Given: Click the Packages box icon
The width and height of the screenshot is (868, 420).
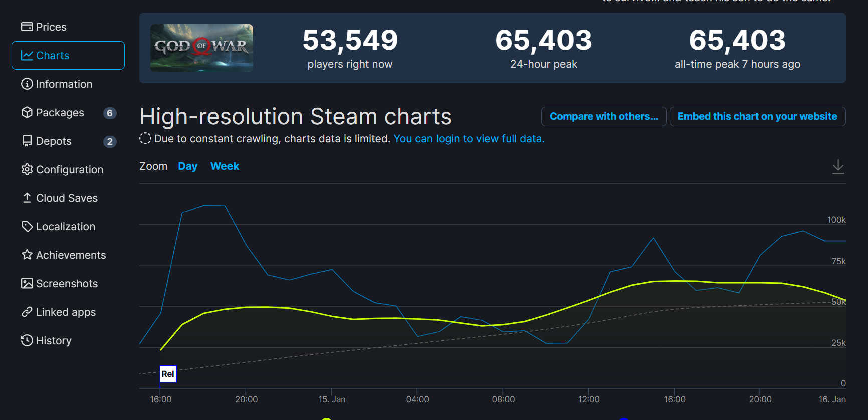Looking at the screenshot, I should [27, 112].
